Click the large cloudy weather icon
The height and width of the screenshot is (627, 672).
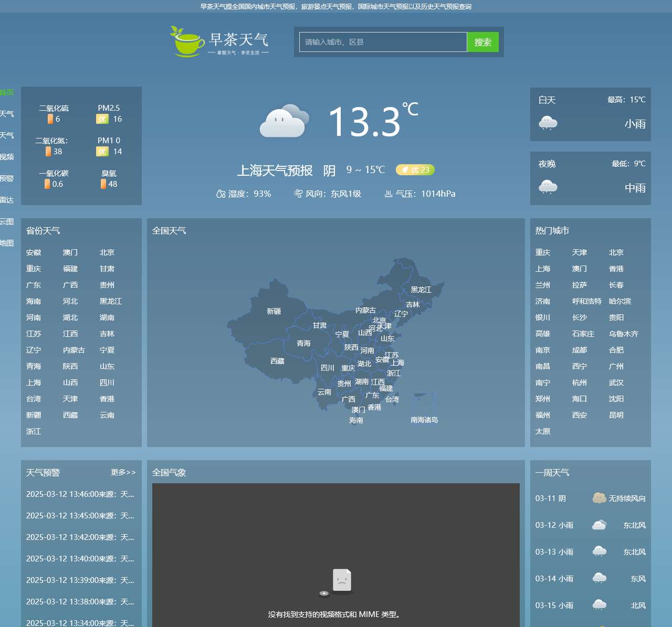284,121
